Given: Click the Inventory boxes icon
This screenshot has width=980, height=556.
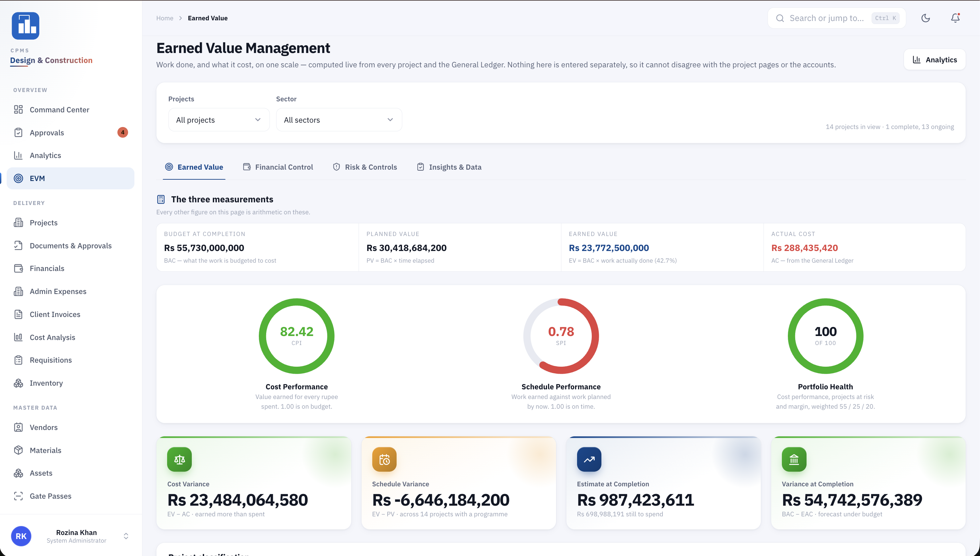Looking at the screenshot, I should click(18, 383).
